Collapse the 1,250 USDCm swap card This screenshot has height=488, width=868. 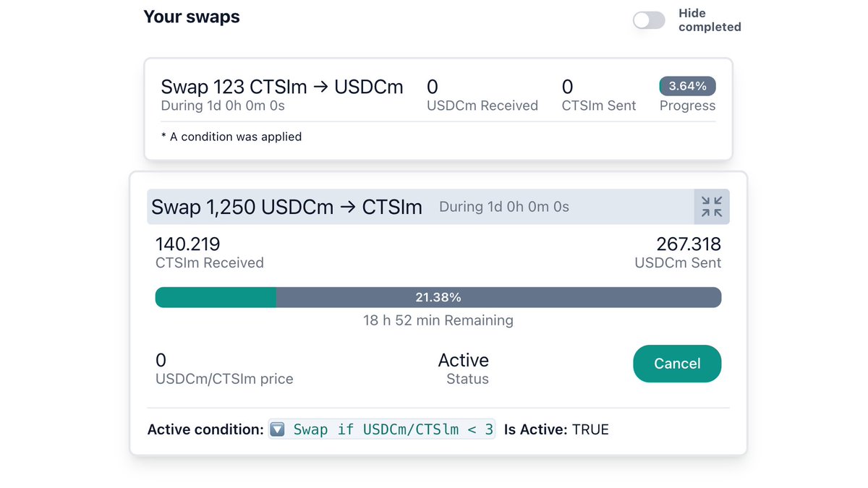[x=712, y=207]
